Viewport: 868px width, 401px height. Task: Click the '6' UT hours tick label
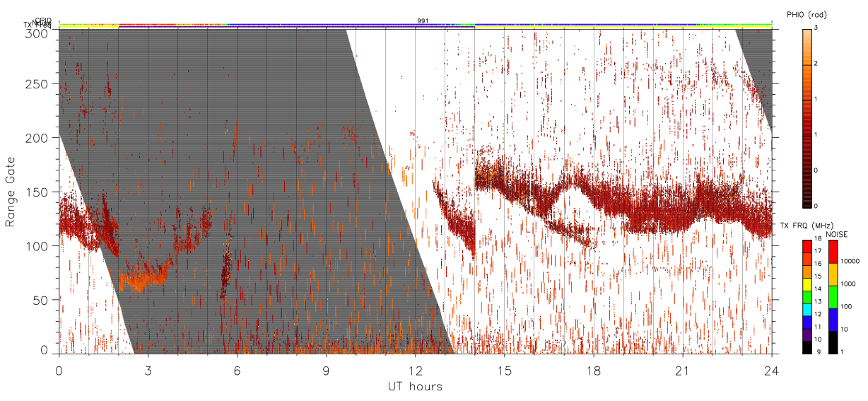[x=237, y=370]
